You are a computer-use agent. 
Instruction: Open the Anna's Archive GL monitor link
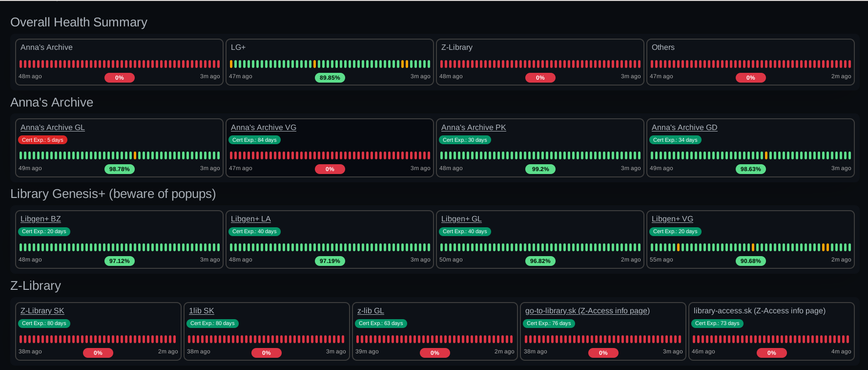click(x=53, y=128)
